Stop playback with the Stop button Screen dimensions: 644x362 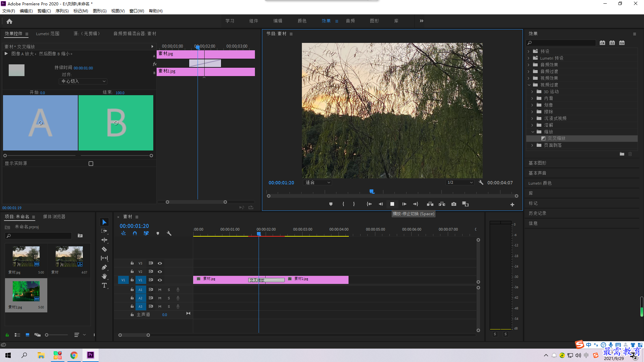click(x=392, y=204)
